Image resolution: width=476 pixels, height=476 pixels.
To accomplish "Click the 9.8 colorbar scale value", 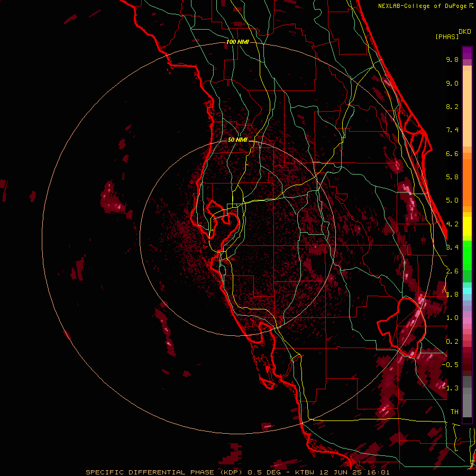I will coord(452,59).
